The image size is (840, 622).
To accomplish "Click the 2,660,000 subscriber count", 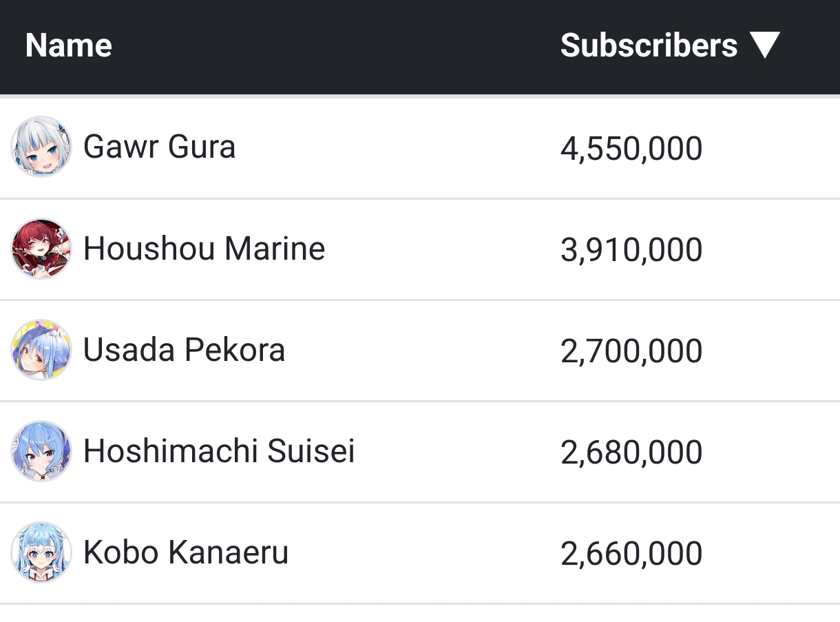I will pyautogui.click(x=631, y=554).
